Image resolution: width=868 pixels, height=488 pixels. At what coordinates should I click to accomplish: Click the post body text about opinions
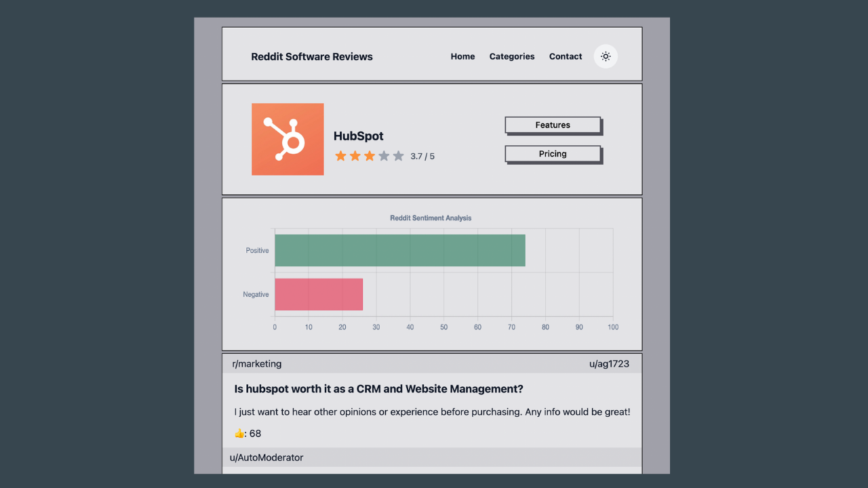(432, 412)
